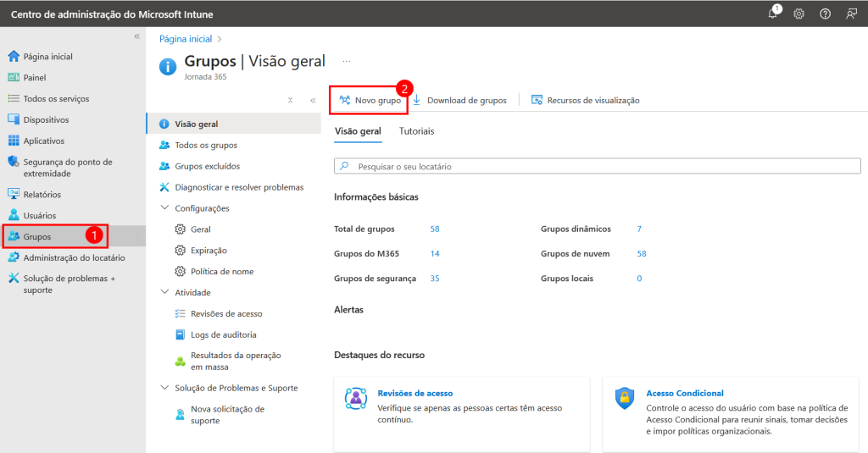Click the Dispositivos monitor icon
868x453 pixels.
tap(14, 119)
